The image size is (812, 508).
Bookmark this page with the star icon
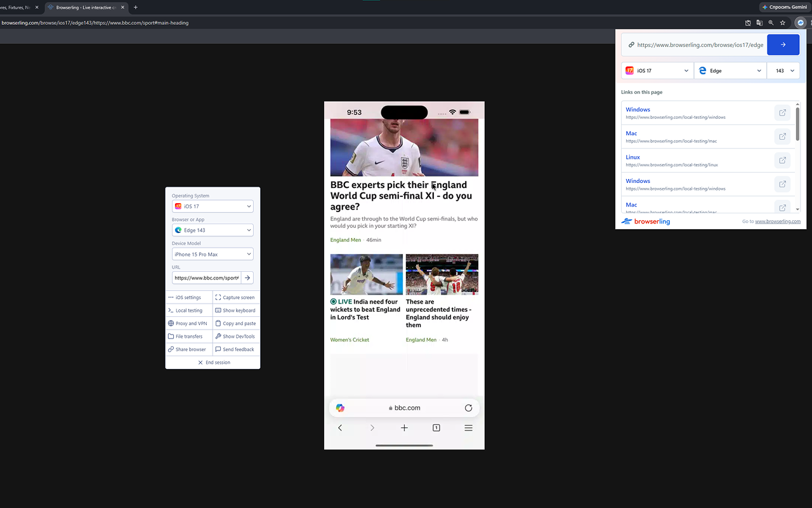783,23
